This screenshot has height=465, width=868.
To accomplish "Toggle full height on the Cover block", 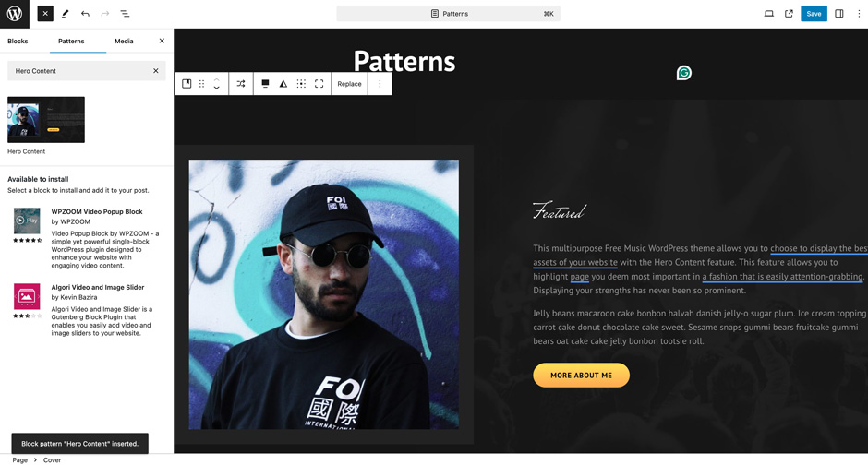I will click(319, 84).
